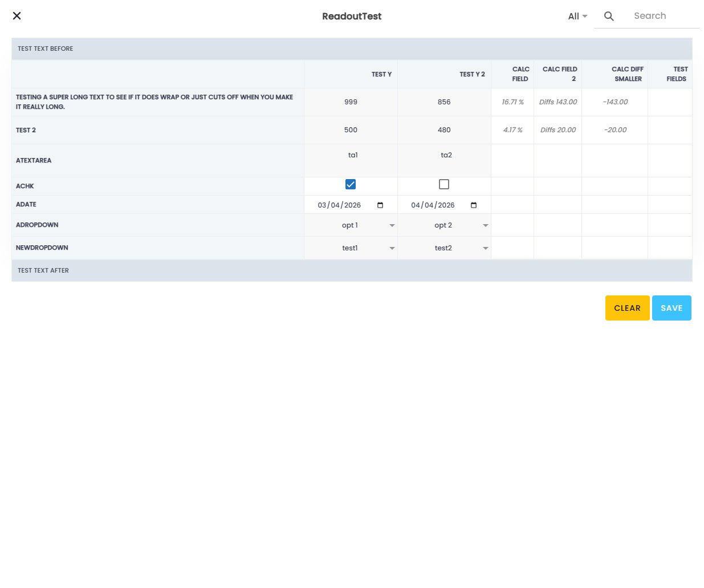Screen dimensions: 704x588
Task: Click the 'TEST TEXT AFTER' banner text
Action: [x=43, y=270]
